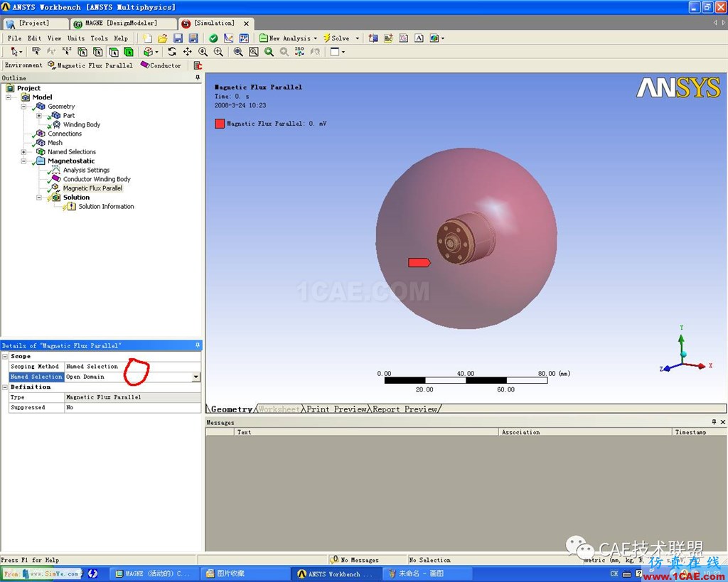Select the Face selection filter
728x582 pixels.
(x=113, y=51)
